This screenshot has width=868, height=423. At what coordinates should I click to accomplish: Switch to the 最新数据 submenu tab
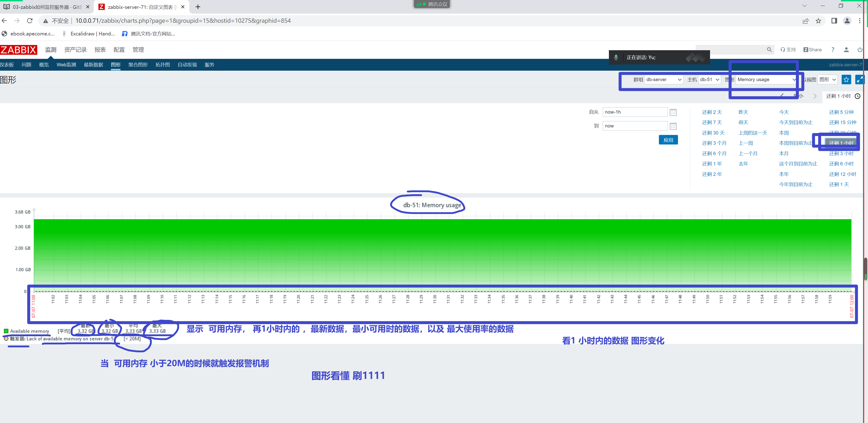click(x=93, y=65)
